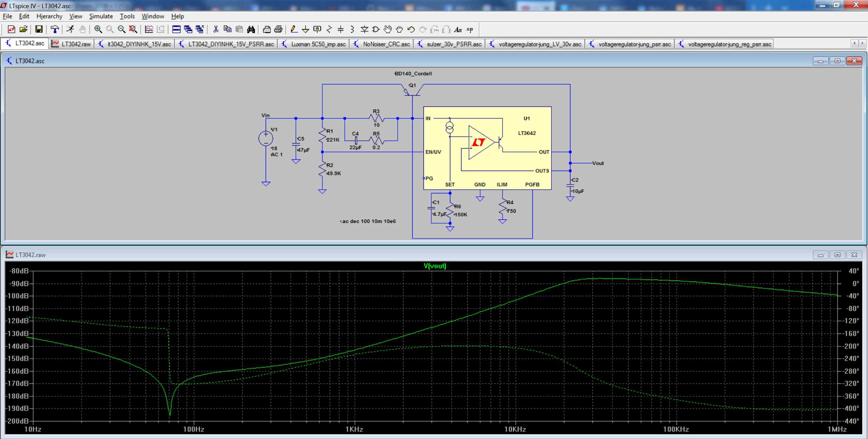The height and width of the screenshot is (439, 868).
Task: Switch to the lt3042_DIYINHK_15V.asc tab
Action: coord(135,44)
